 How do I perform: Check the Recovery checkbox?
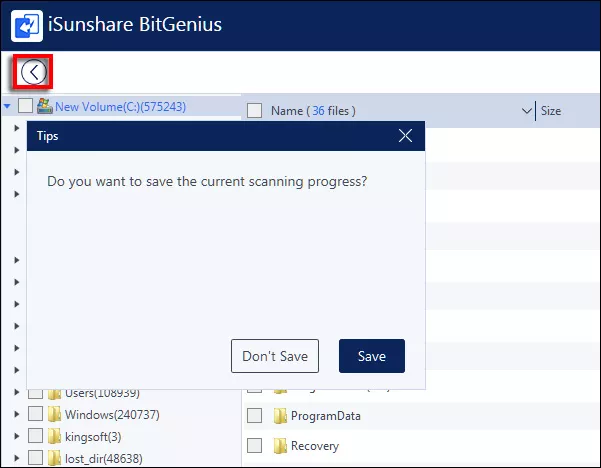tap(255, 445)
